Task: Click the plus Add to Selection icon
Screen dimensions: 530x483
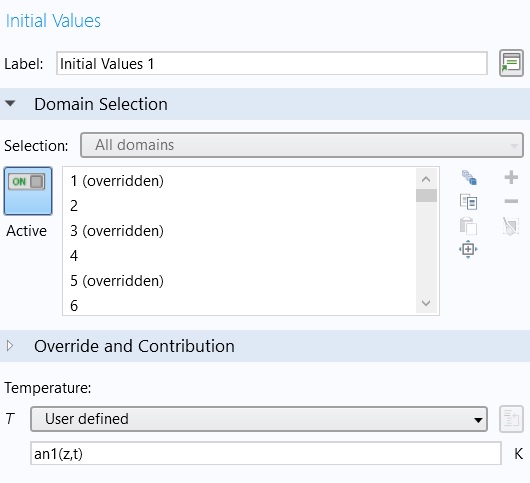Action: pyautogui.click(x=511, y=177)
